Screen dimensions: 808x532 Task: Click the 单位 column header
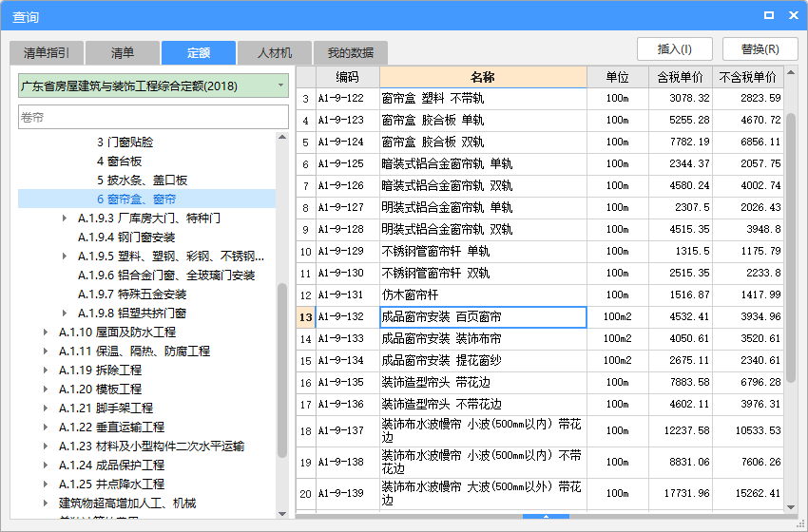click(x=617, y=77)
